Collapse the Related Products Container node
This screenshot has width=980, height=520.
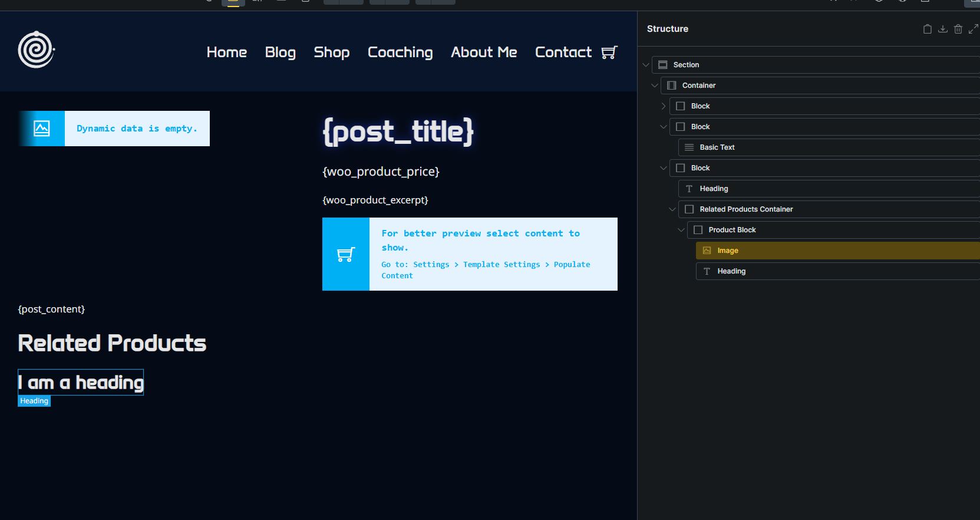672,209
